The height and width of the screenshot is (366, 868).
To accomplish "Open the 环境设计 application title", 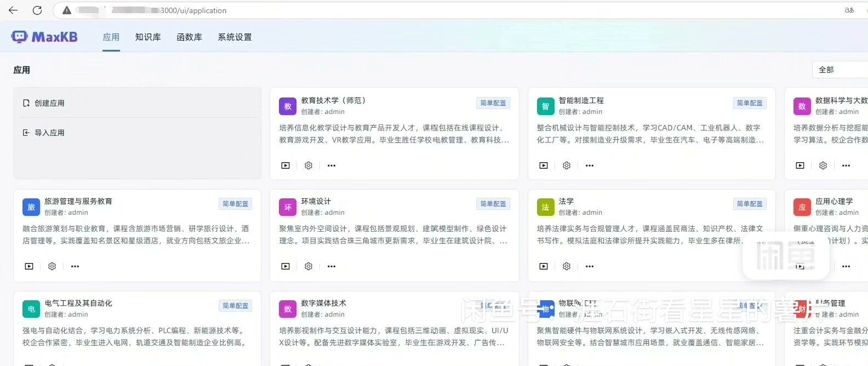I will [316, 201].
